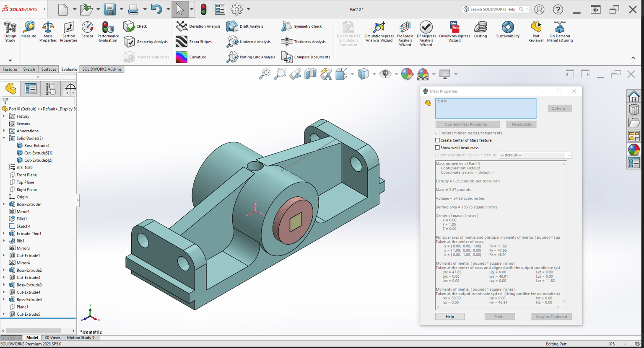The width and height of the screenshot is (644, 348).
Task: Toggle Include hidden bodies/components checkbox
Action: pyautogui.click(x=437, y=133)
